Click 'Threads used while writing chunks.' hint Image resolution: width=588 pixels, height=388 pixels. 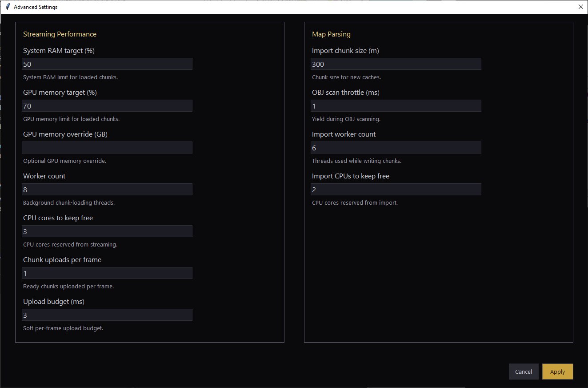click(356, 161)
